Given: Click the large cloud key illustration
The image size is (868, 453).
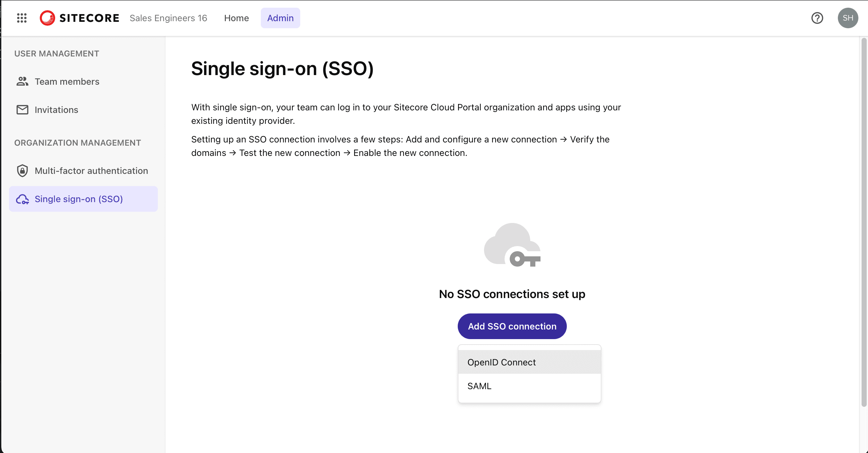Looking at the screenshot, I should 512,245.
